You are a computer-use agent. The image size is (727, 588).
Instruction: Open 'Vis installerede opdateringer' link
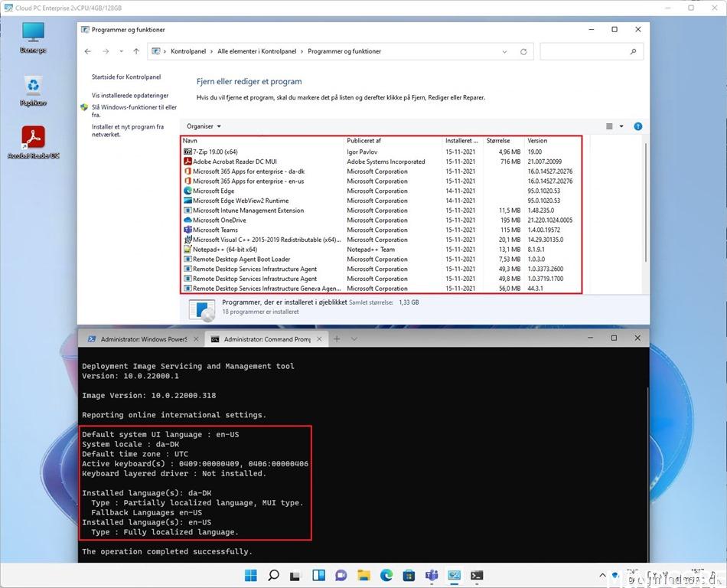tap(130, 96)
